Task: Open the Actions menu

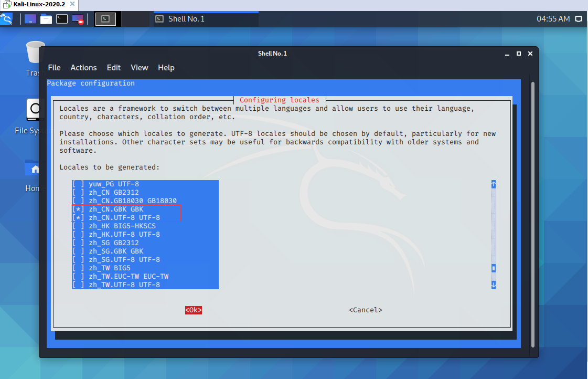Action: [83, 68]
